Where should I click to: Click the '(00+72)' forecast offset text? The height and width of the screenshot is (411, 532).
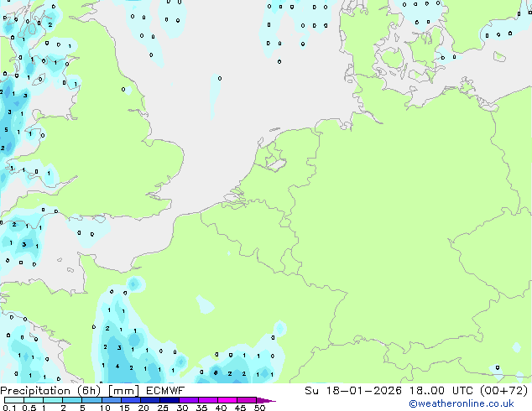coord(503,391)
